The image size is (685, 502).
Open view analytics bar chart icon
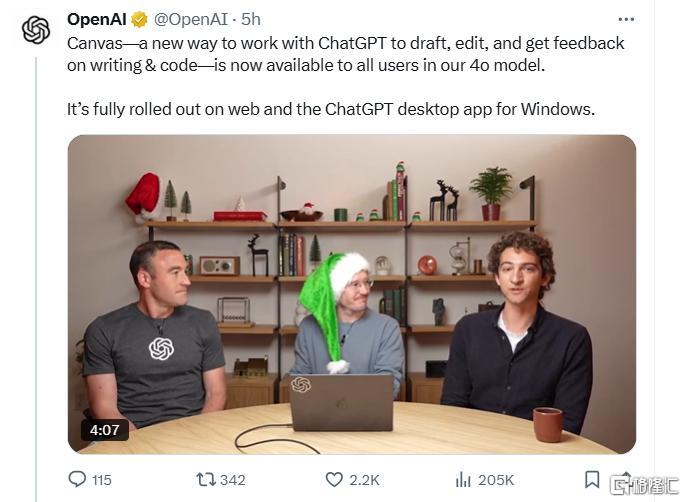click(x=463, y=480)
